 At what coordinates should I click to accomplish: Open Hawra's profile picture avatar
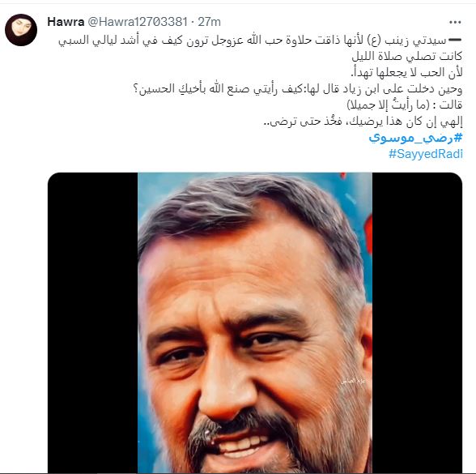click(x=21, y=30)
